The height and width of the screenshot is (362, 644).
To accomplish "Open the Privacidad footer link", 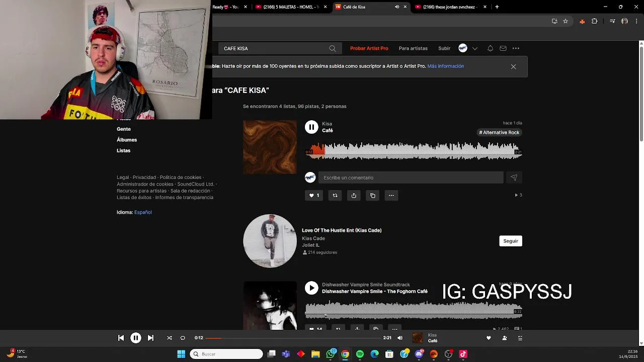I will pyautogui.click(x=144, y=177).
